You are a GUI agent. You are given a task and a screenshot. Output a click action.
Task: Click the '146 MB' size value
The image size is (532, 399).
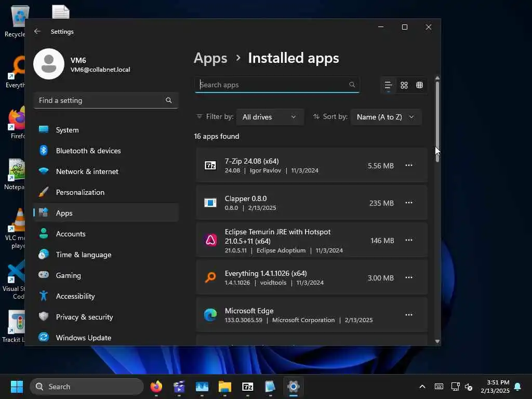coord(382,240)
